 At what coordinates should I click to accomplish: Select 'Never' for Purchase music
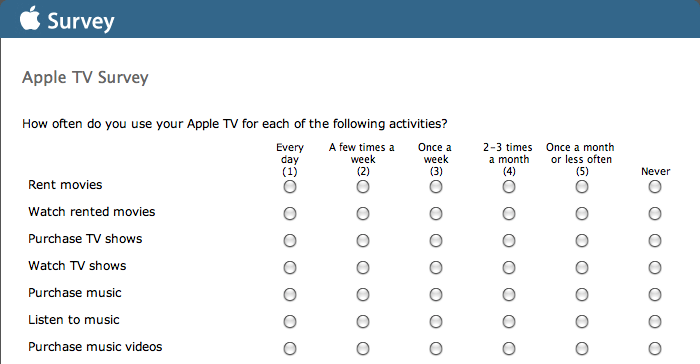[655, 295]
